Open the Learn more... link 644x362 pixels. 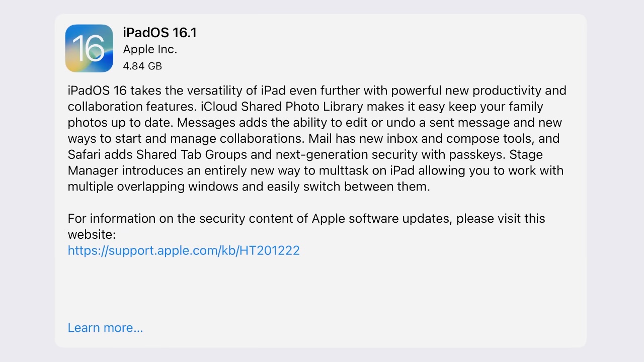tap(105, 327)
